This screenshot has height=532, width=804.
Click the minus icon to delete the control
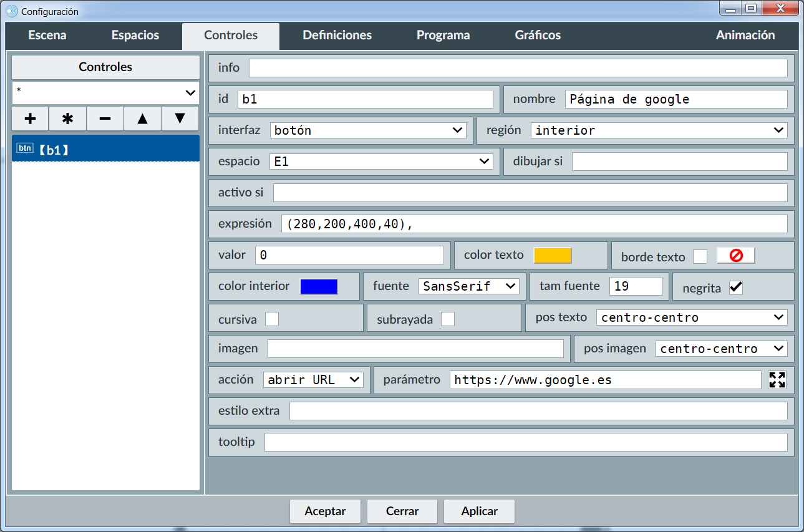coord(105,118)
